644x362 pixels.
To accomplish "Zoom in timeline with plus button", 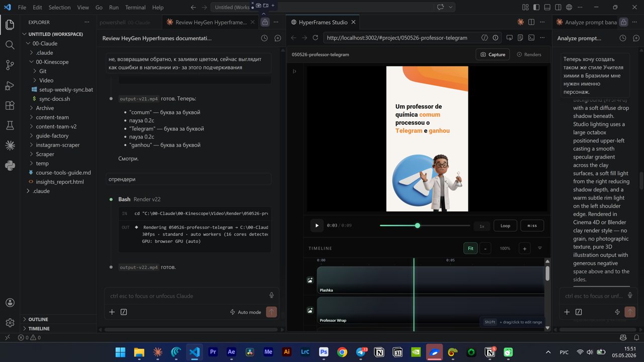I will [524, 248].
